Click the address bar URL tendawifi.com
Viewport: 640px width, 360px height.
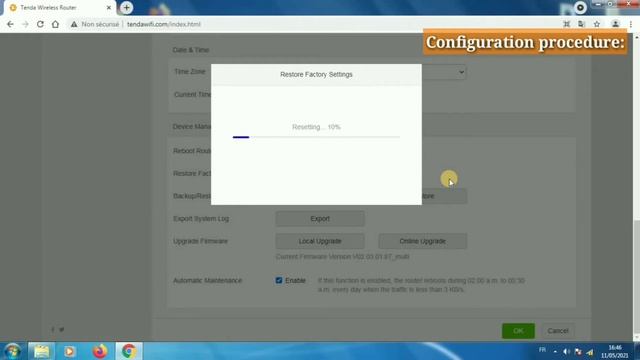click(x=164, y=24)
